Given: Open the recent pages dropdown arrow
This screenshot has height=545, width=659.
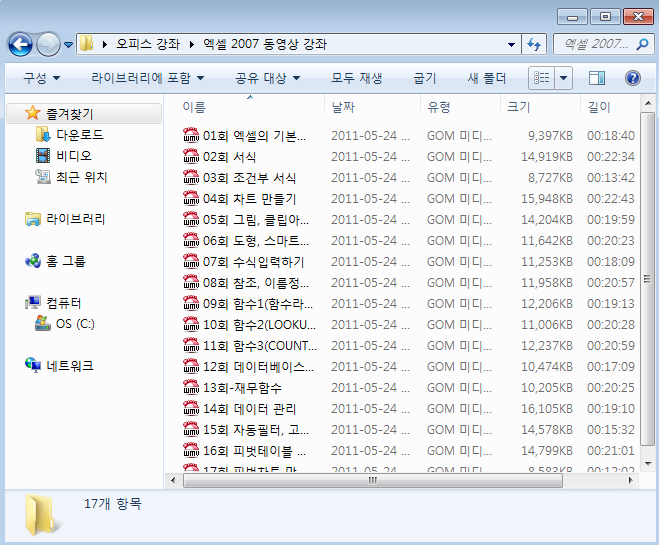Looking at the screenshot, I should coord(69,44).
